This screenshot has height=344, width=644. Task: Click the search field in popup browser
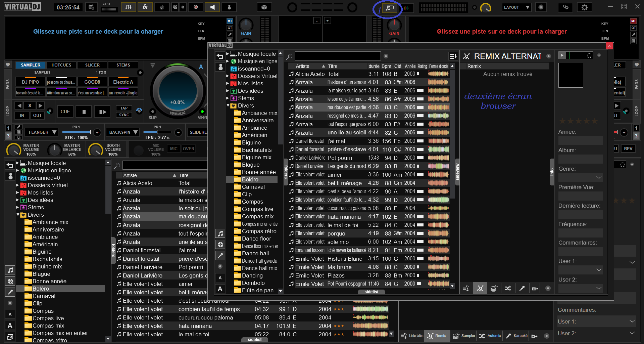pyautogui.click(x=338, y=56)
